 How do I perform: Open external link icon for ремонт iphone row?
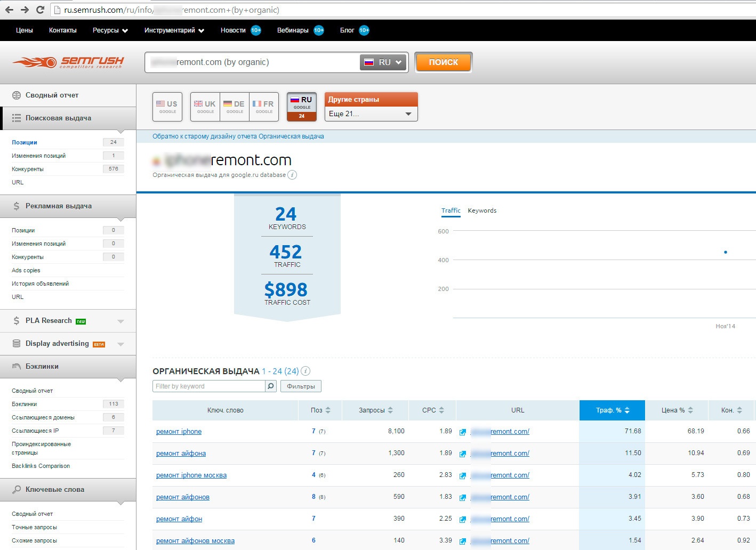(463, 432)
